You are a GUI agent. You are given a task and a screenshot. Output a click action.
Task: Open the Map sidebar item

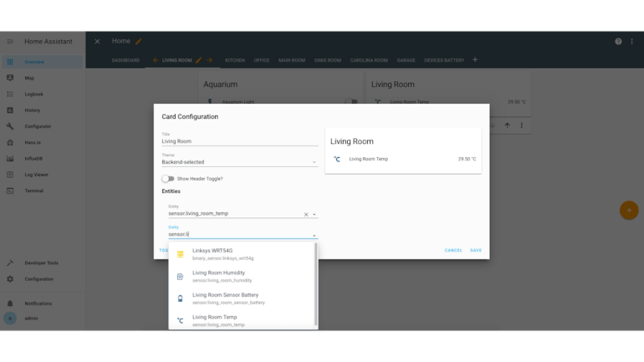pyautogui.click(x=43, y=78)
